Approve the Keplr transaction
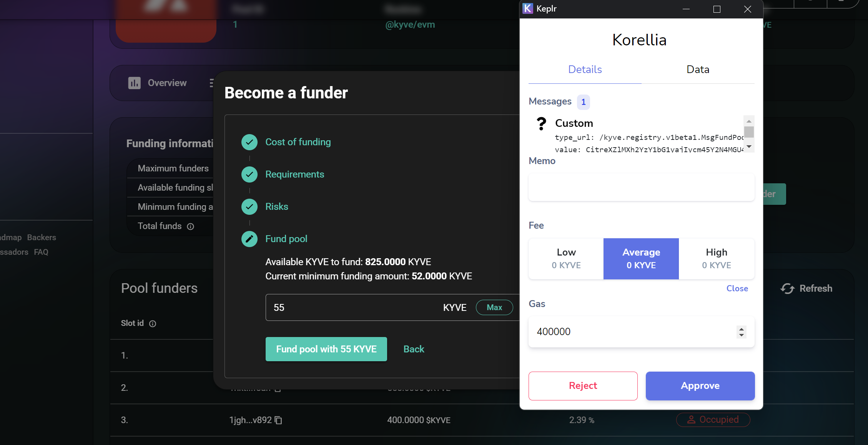This screenshot has width=868, height=445. pyautogui.click(x=700, y=386)
